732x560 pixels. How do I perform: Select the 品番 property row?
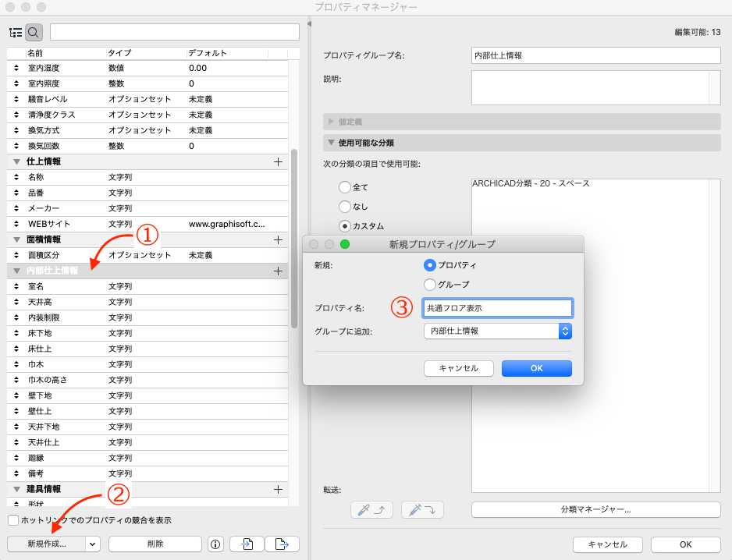[147, 193]
